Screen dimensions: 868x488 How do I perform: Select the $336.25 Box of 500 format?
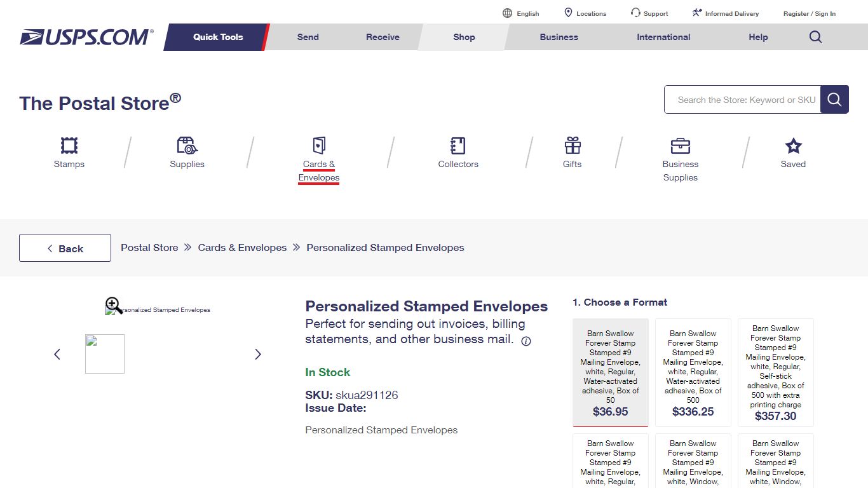[693, 372]
